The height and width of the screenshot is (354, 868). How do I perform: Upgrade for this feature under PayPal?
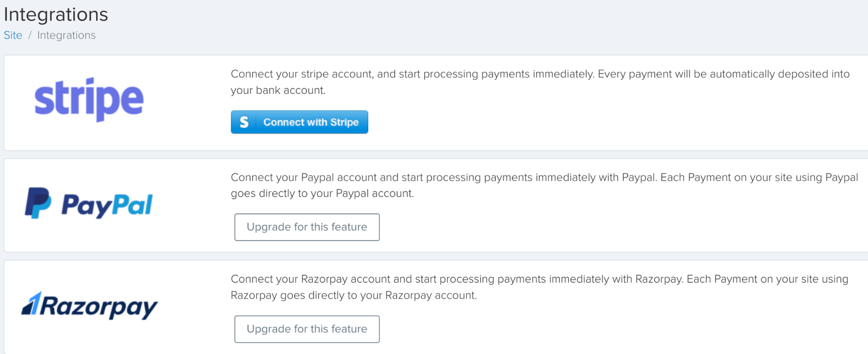[307, 227]
